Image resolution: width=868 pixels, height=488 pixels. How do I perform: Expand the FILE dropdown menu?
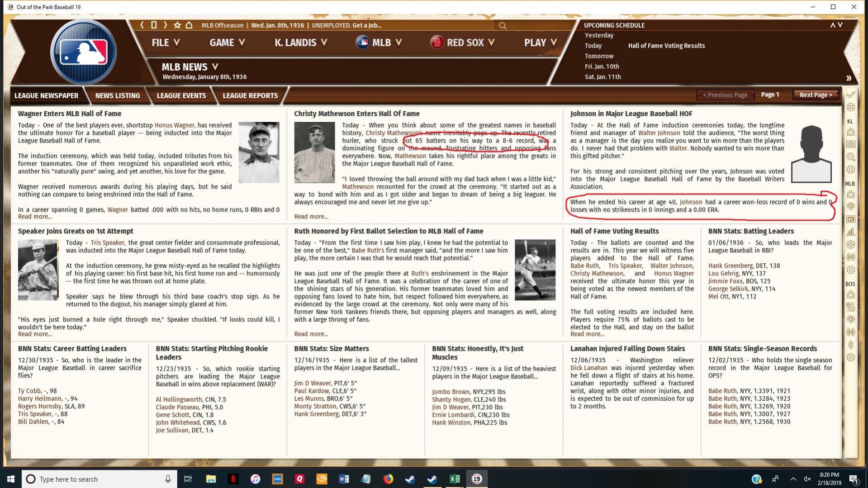pos(166,43)
